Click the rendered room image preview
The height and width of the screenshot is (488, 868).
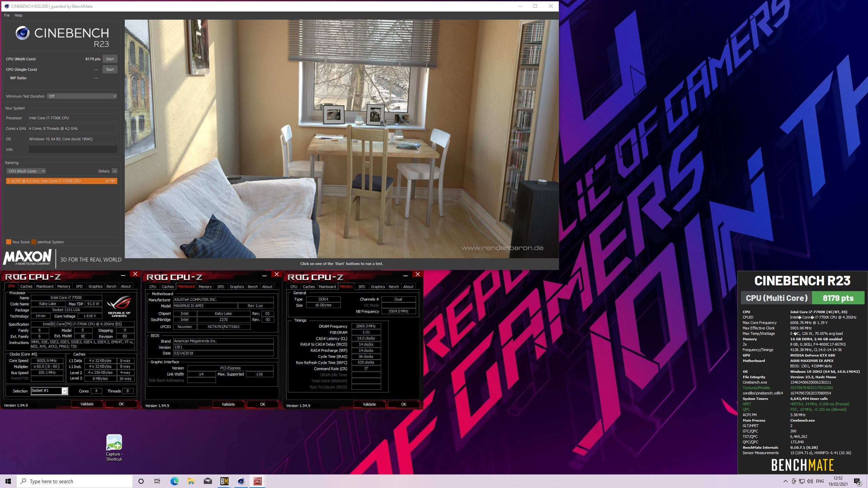(341, 139)
